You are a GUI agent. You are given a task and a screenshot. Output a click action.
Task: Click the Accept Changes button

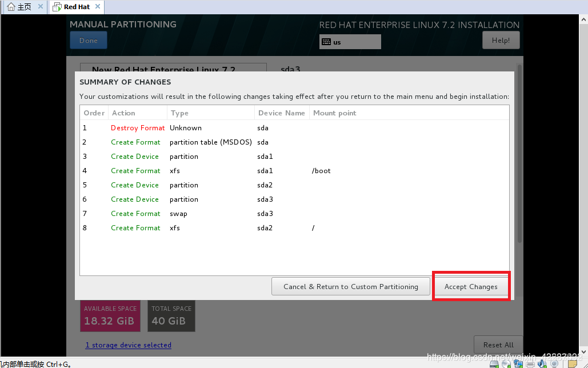click(471, 287)
